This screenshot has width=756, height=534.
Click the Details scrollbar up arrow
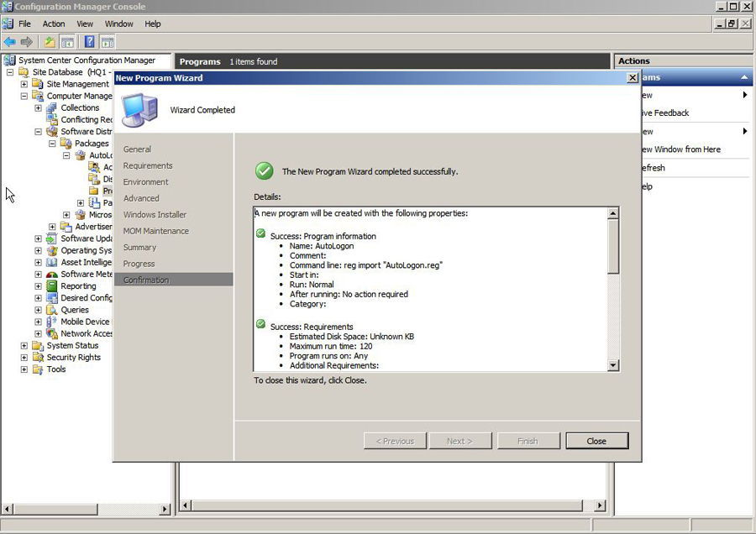[613, 213]
